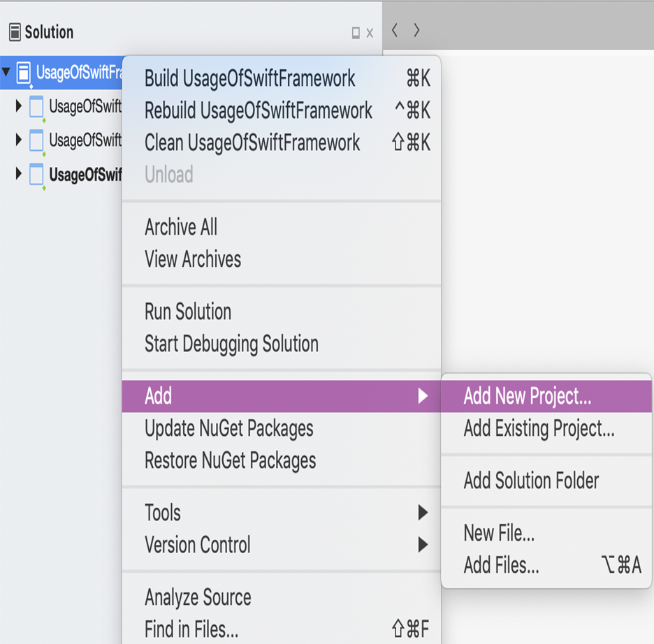Image resolution: width=654 pixels, height=644 pixels.
Task: Expand the first UsageOfSwift project node
Action: [x=18, y=105]
